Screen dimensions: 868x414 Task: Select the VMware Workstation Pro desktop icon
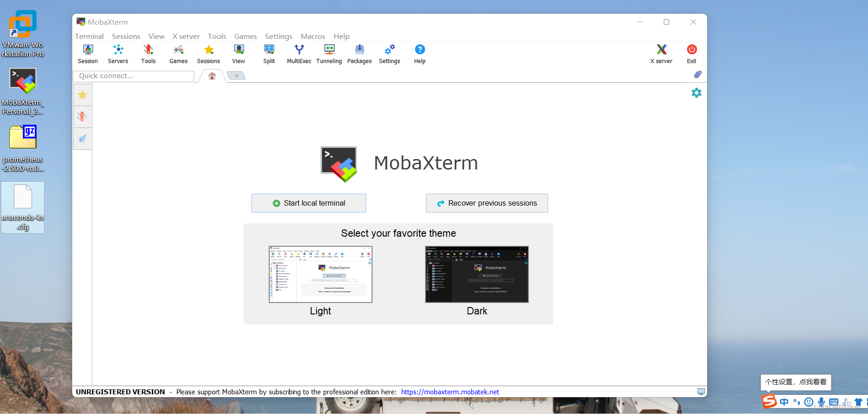23,33
